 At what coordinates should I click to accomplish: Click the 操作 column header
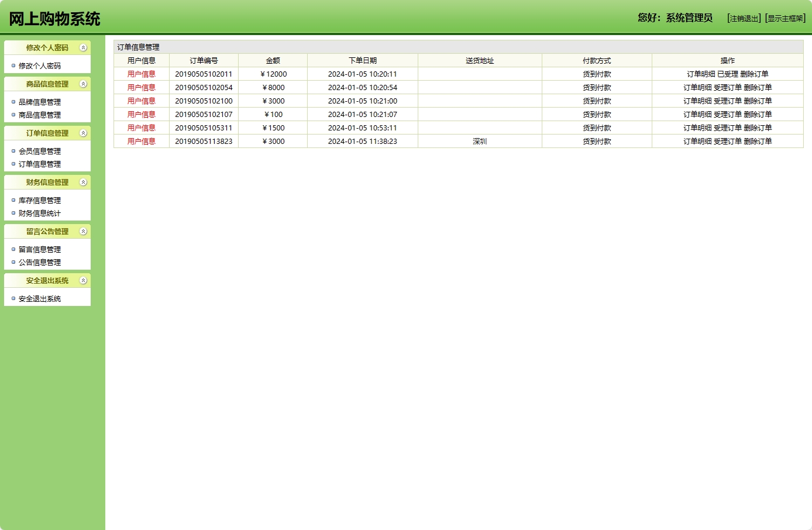tap(728, 61)
